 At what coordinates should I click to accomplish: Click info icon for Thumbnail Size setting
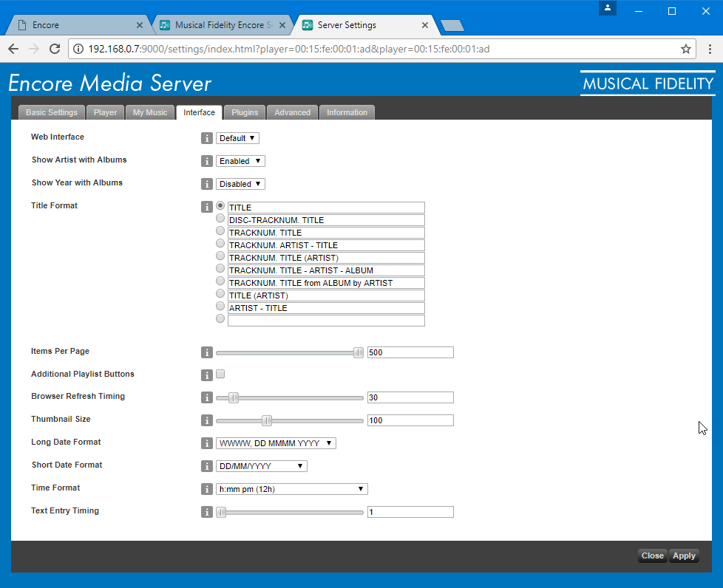pyautogui.click(x=207, y=420)
